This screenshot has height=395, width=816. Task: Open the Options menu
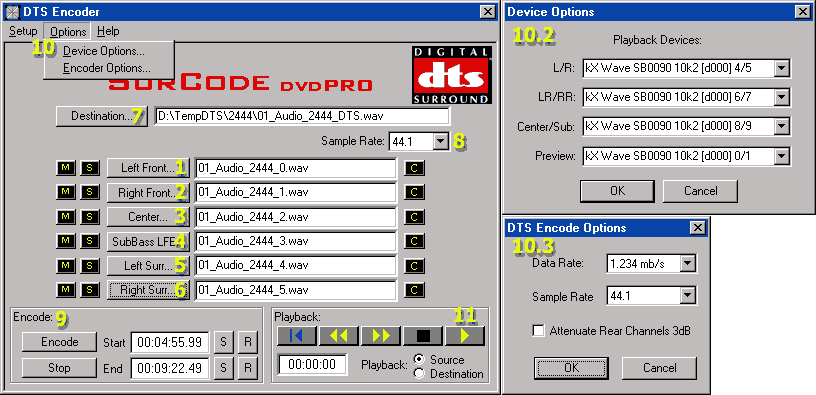point(68,32)
